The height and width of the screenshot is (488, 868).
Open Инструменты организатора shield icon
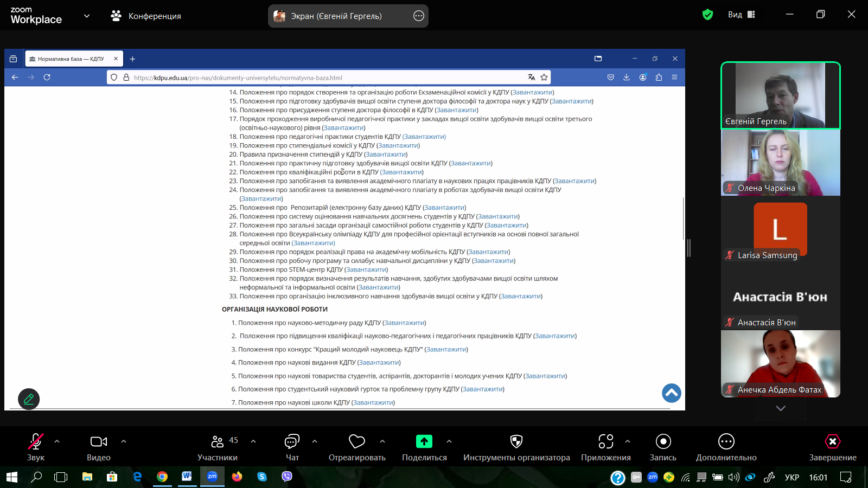click(x=516, y=441)
